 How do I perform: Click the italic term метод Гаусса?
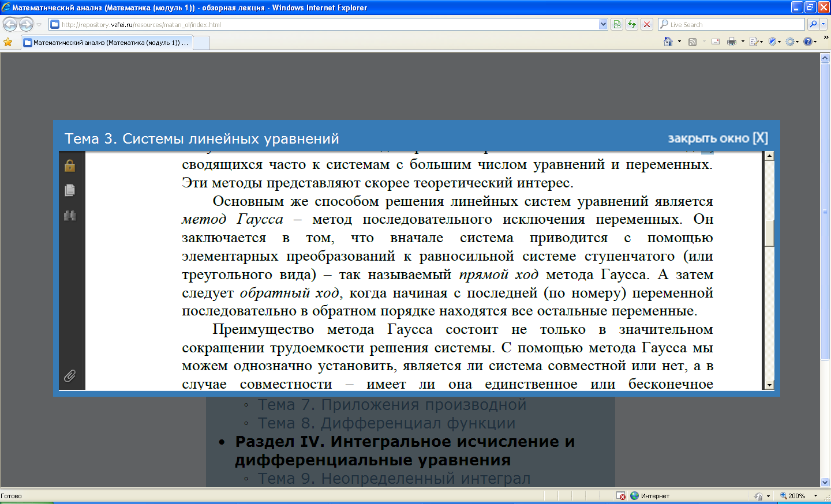233,220
